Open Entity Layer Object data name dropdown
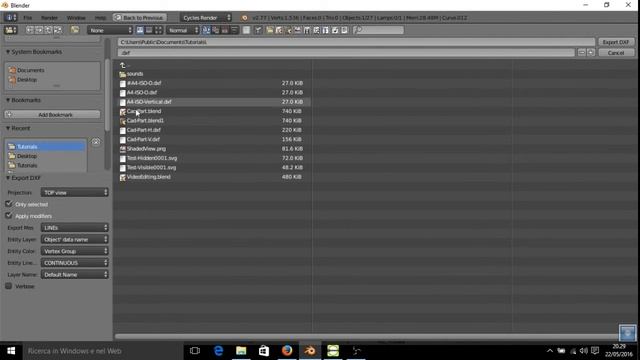The width and height of the screenshot is (640, 360). point(74,239)
